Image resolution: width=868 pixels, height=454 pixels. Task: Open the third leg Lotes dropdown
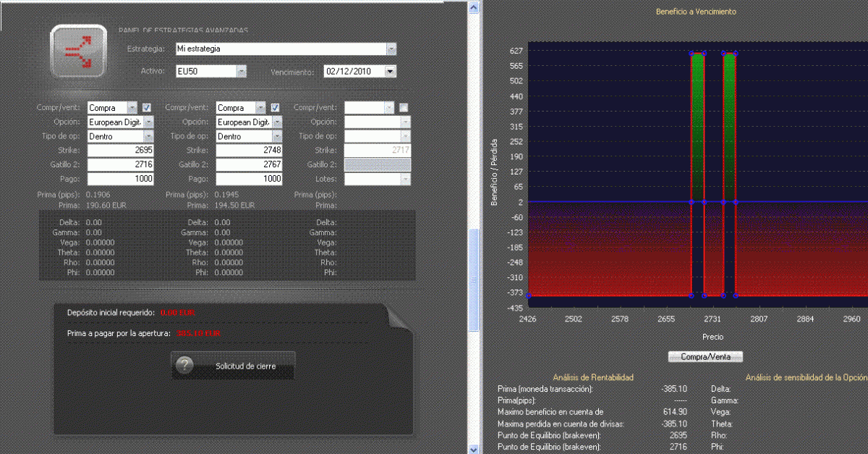pos(405,179)
